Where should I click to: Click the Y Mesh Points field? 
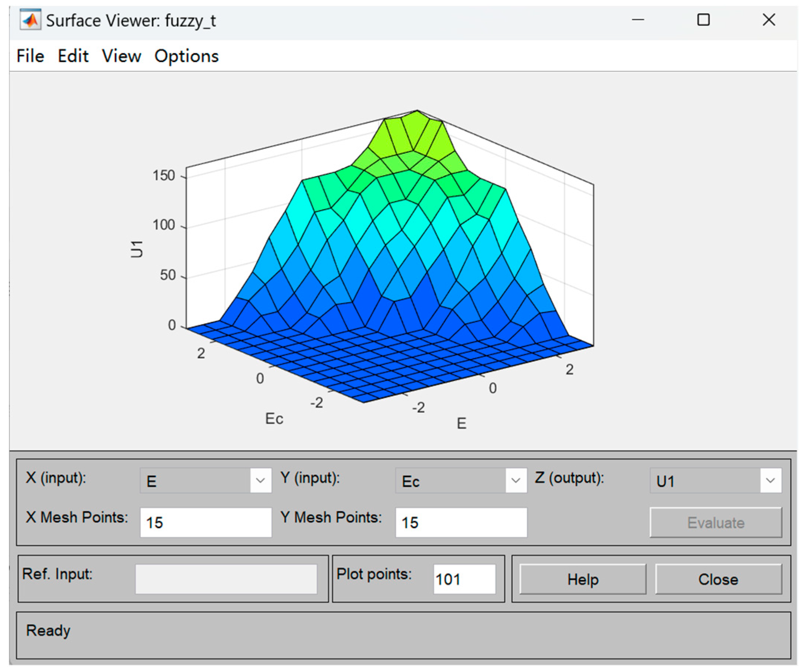coord(461,522)
